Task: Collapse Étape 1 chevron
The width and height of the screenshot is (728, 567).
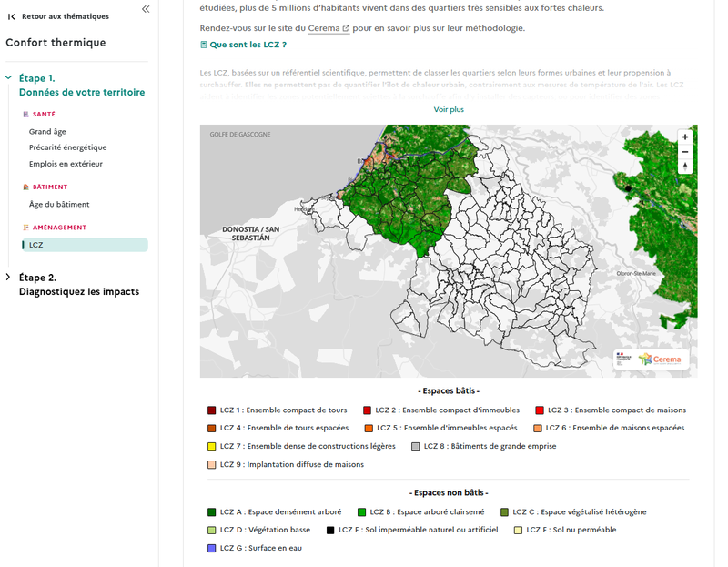Action: tap(8, 77)
